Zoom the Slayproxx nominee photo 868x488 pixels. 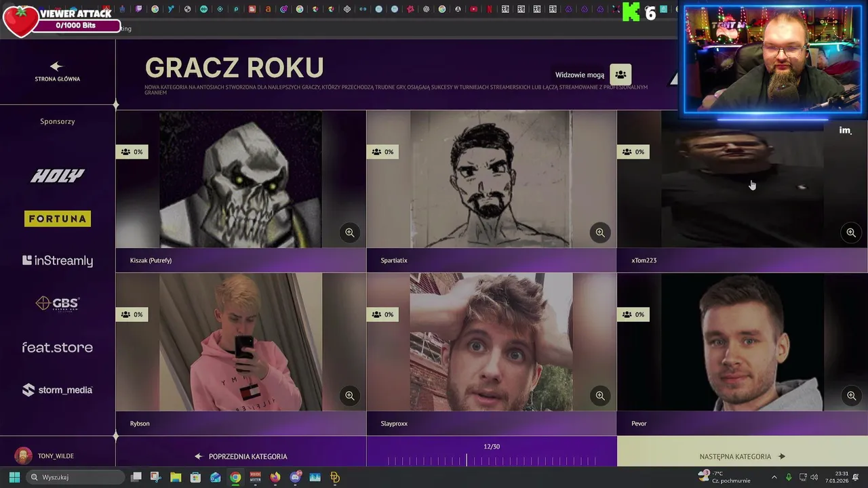[600, 395]
